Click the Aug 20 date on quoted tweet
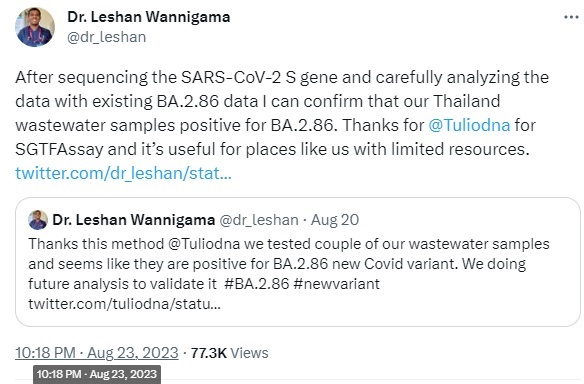Image resolution: width=584 pixels, height=384 pixels. 335,220
